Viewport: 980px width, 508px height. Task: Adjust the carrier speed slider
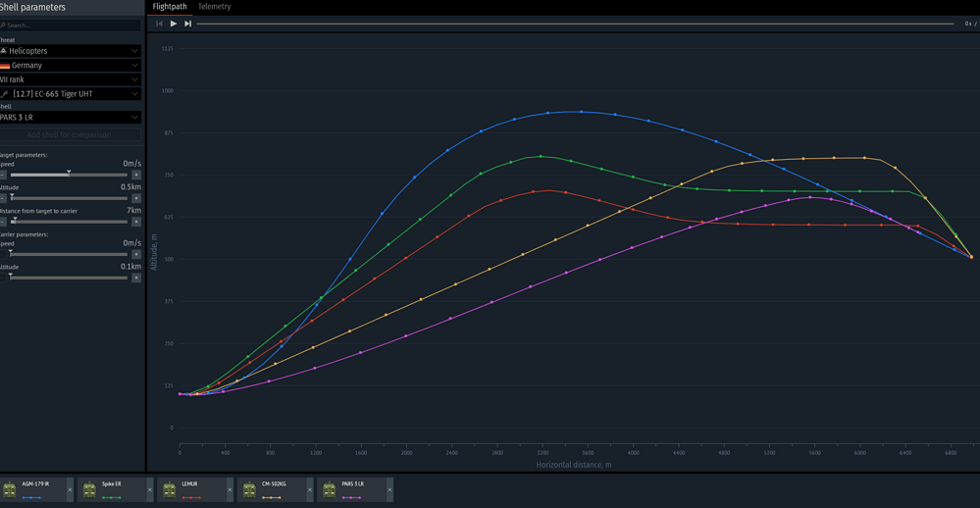[69, 254]
